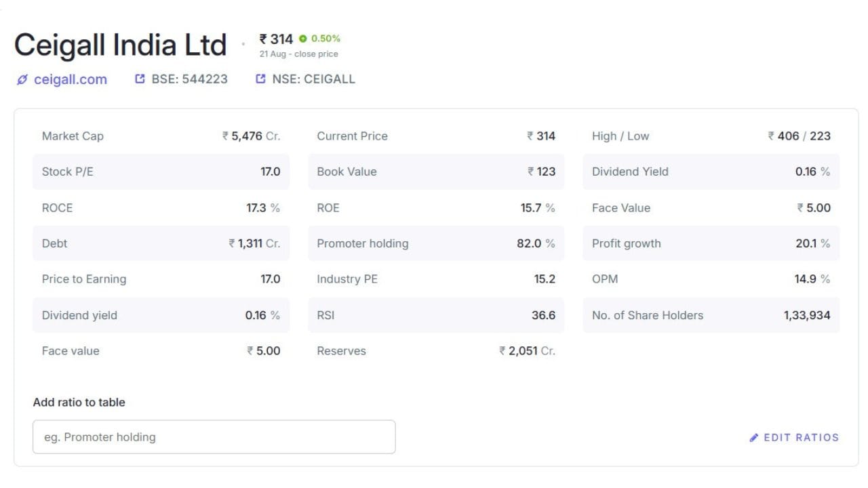Click the Price to Earning label
Image resolution: width=868 pixels, height=488 pixels.
(x=84, y=279)
